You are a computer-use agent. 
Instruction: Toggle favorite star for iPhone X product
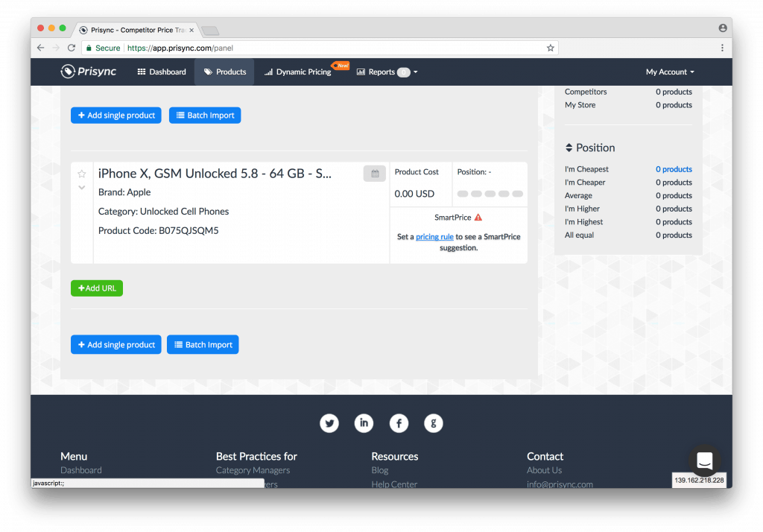coord(82,174)
